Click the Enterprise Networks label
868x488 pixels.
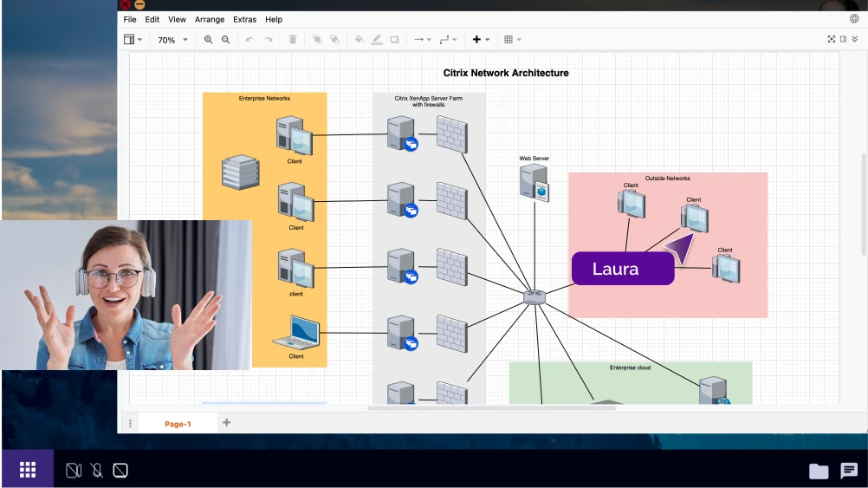click(x=264, y=98)
